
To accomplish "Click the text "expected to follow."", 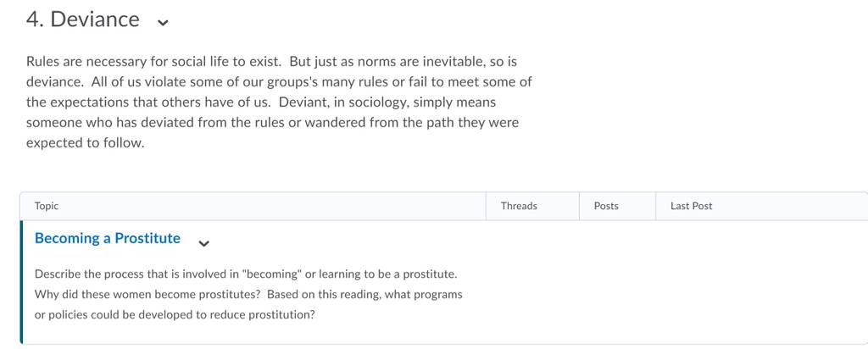I will pos(85,142).
